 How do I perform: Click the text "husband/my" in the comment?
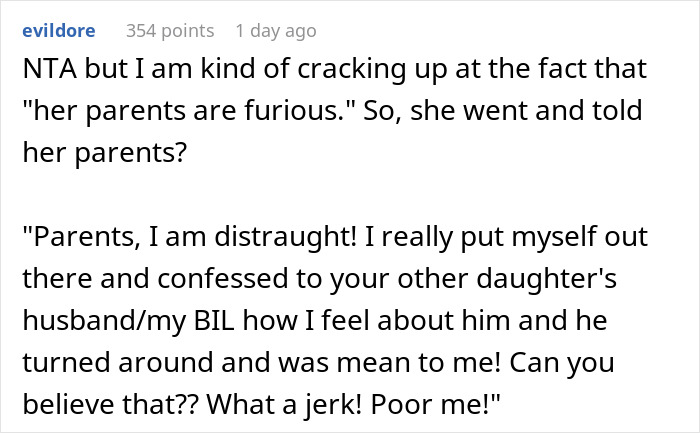(x=104, y=321)
